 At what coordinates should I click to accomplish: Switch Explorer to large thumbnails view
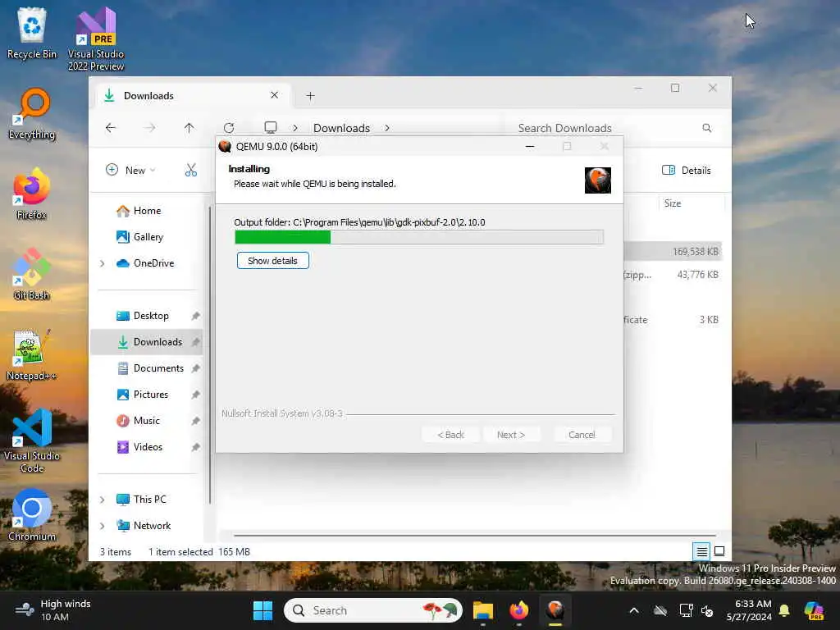pos(719,550)
